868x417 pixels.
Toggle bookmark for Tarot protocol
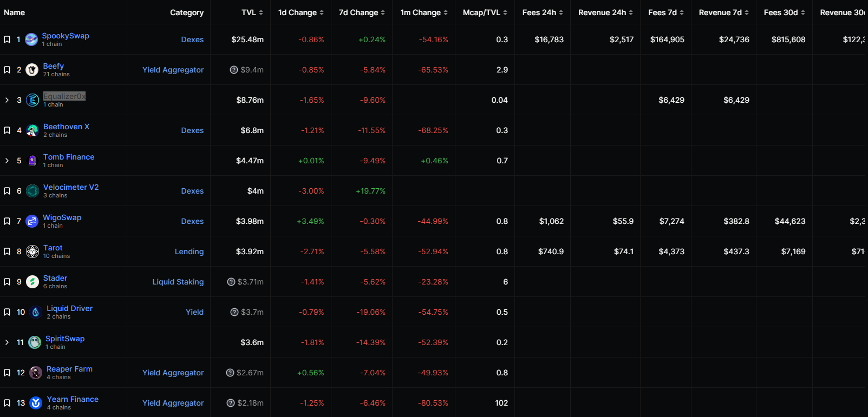pos(7,251)
